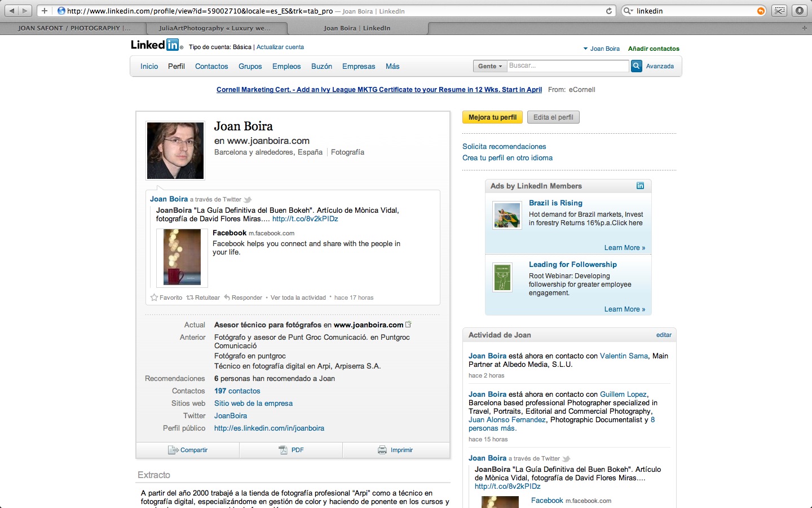The image size is (812, 508).
Task: Switch to JuliaArtPhotography browser tab
Action: point(215,28)
